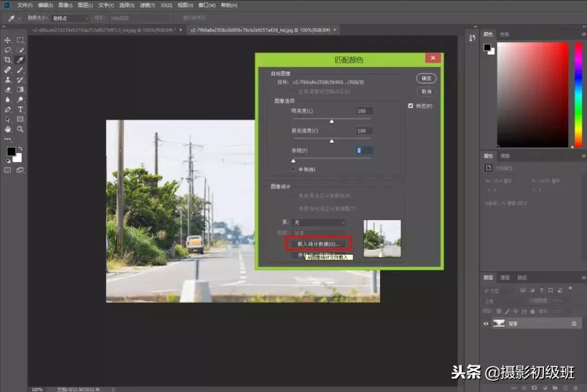Enable the 中和(N) checkbox

293,169
